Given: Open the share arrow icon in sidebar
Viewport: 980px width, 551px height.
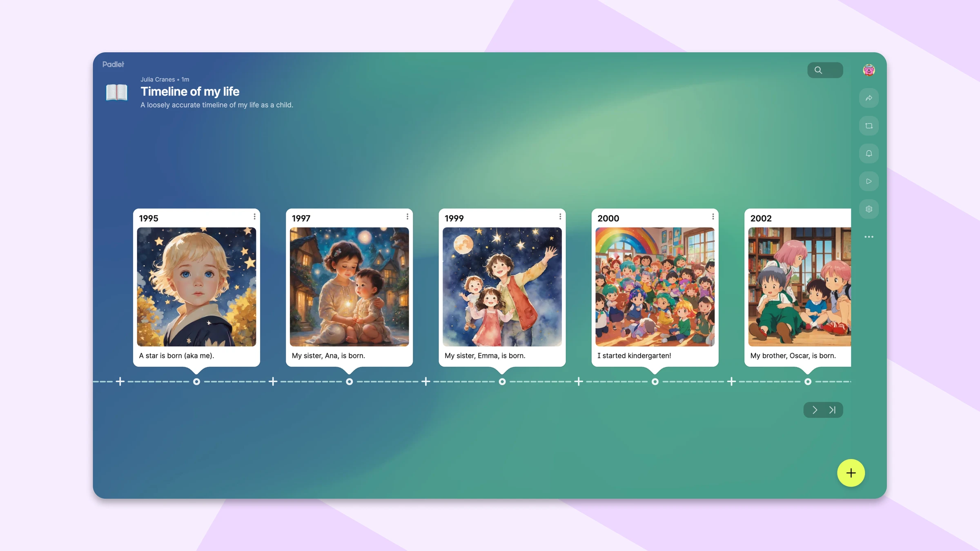Looking at the screenshot, I should coord(869,98).
